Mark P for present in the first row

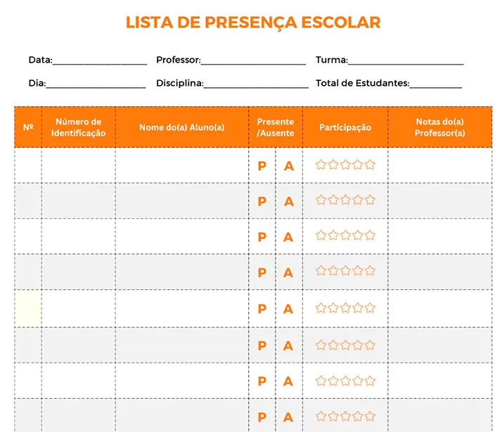(x=262, y=166)
